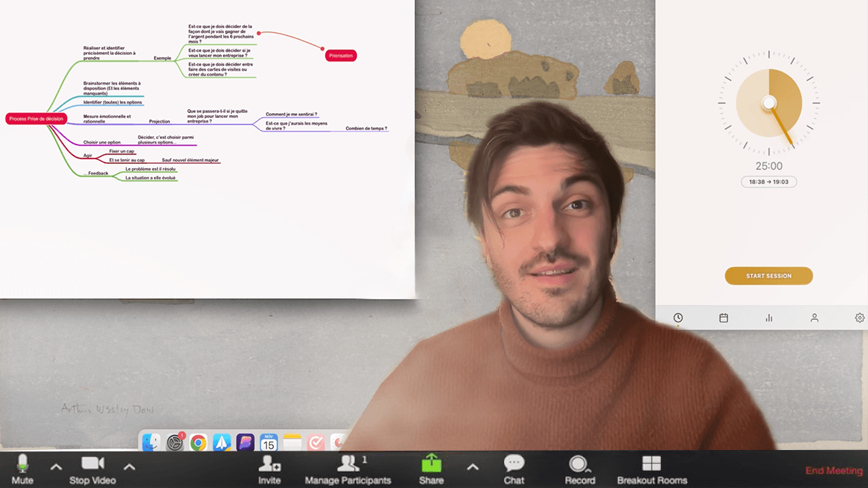Open Manage Participants panel

pos(348,469)
